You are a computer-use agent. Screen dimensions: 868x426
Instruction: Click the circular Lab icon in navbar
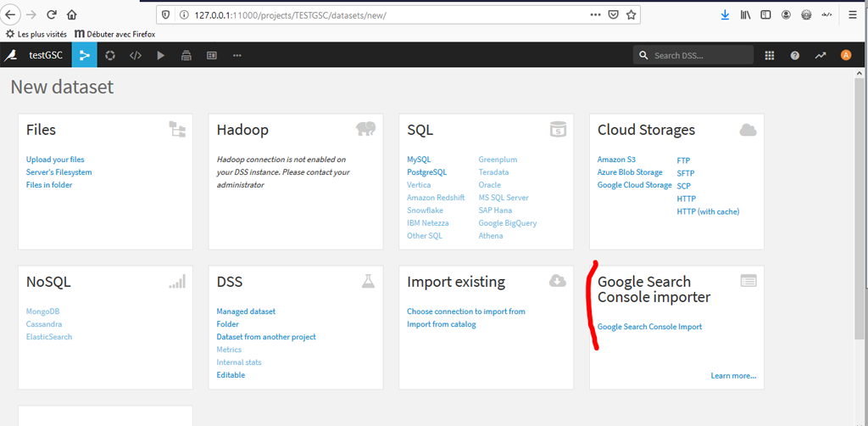pos(109,55)
